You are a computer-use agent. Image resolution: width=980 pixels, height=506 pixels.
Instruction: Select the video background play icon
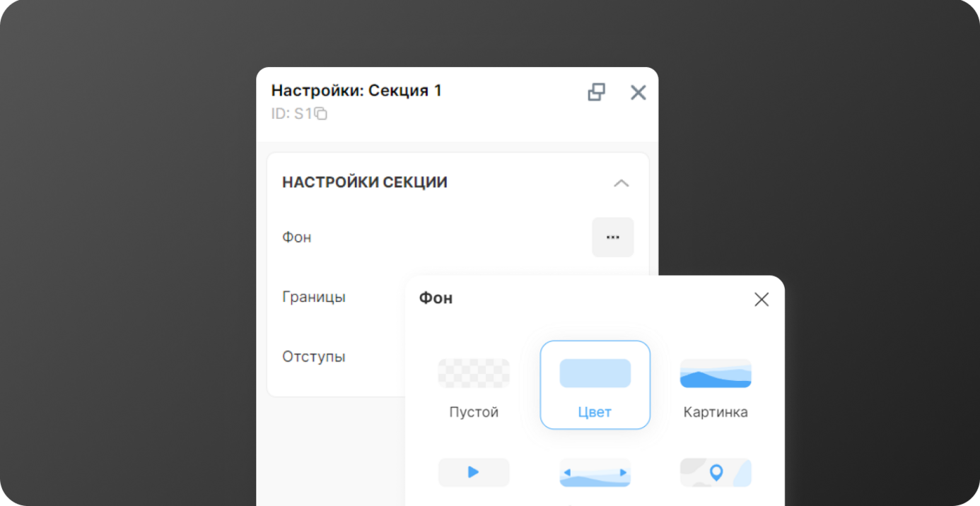tap(474, 472)
